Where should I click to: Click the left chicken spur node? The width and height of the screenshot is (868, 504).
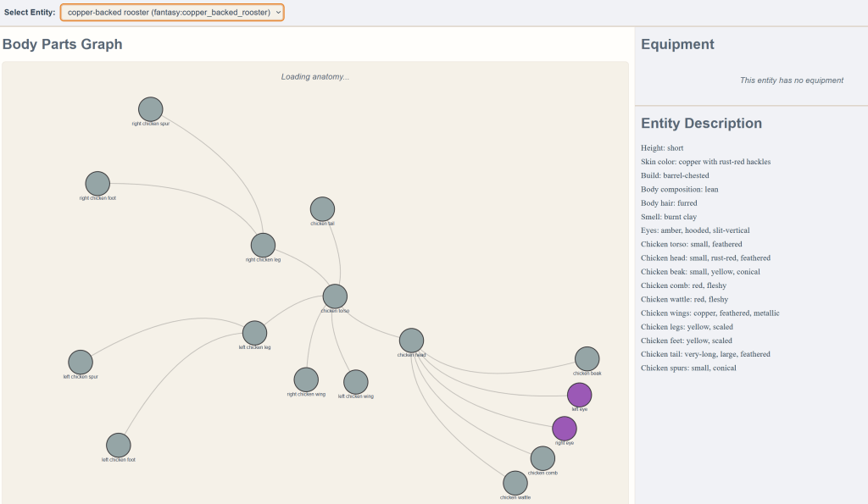coord(81,363)
